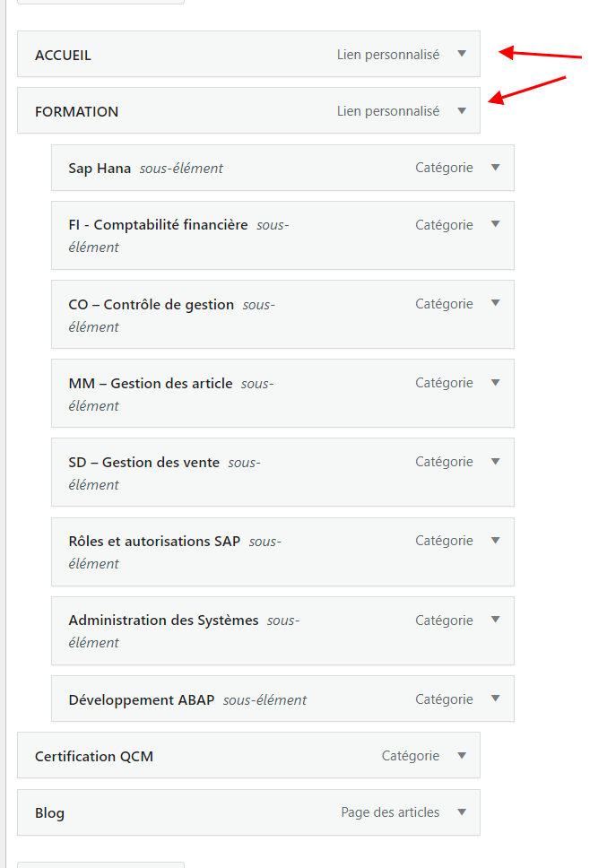Select the ACCUEIL menu item bar

[x=179, y=55]
